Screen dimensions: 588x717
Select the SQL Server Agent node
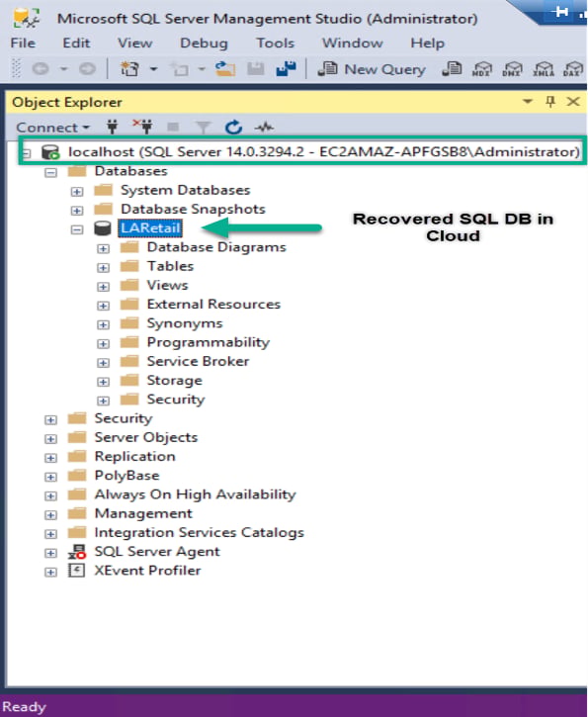[x=157, y=552]
